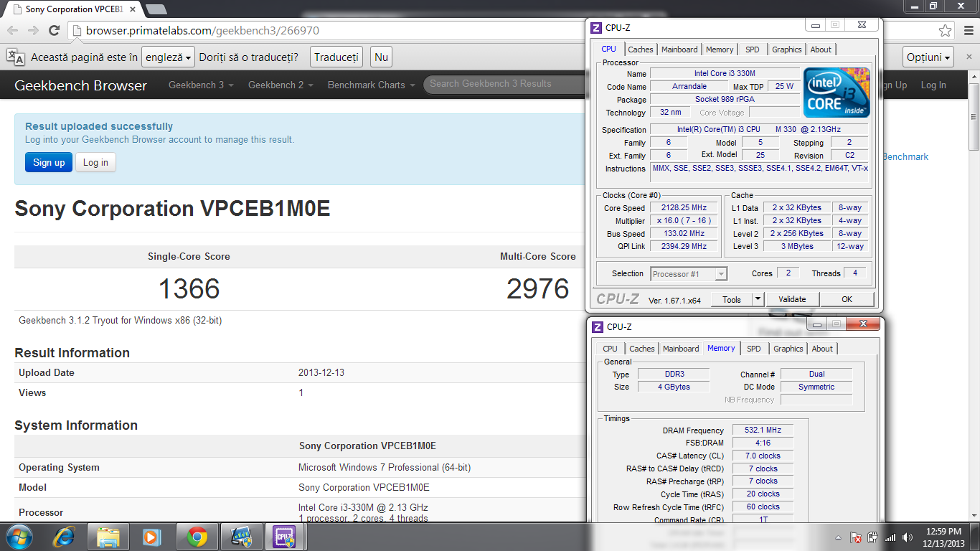Click the Tools button in CPU-Z

pyautogui.click(x=732, y=299)
